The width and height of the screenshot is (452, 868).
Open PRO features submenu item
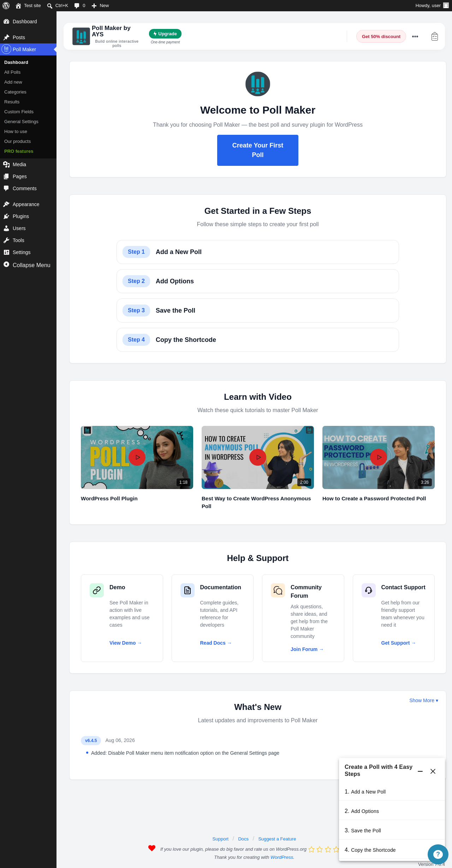pyautogui.click(x=28, y=151)
